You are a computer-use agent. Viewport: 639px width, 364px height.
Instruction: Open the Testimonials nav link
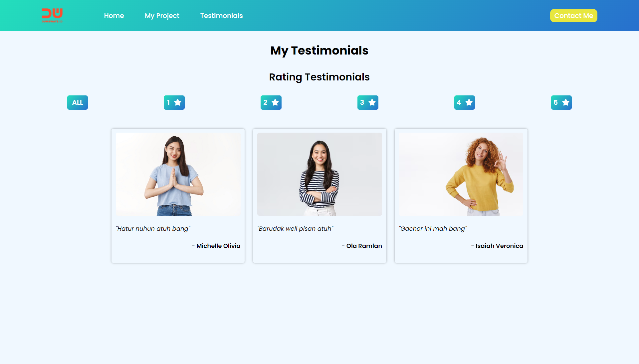[221, 16]
